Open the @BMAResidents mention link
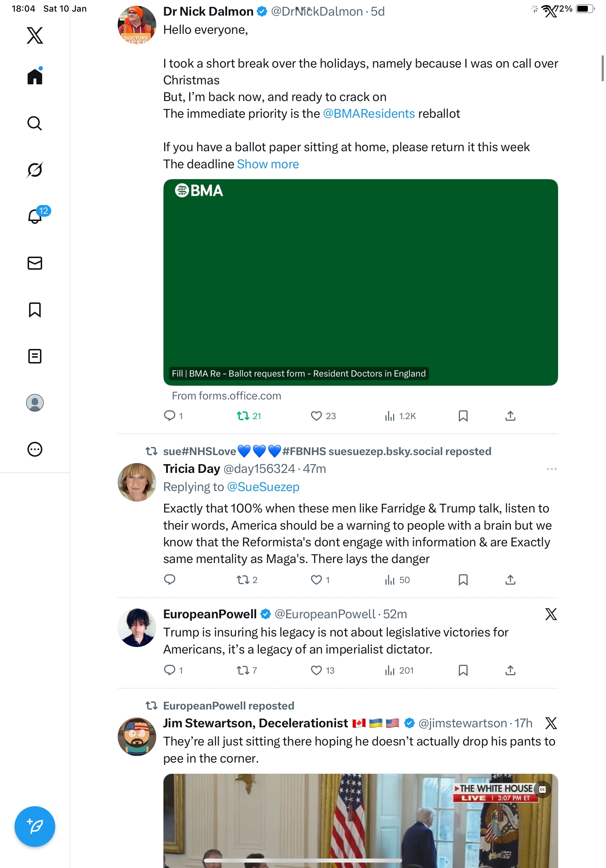The height and width of the screenshot is (868, 606). 369,113
